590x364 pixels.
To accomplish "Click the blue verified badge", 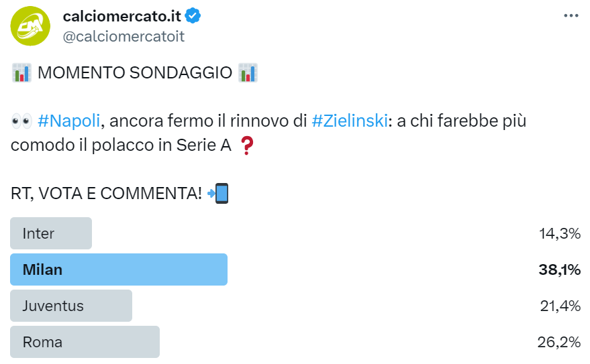I will (194, 16).
